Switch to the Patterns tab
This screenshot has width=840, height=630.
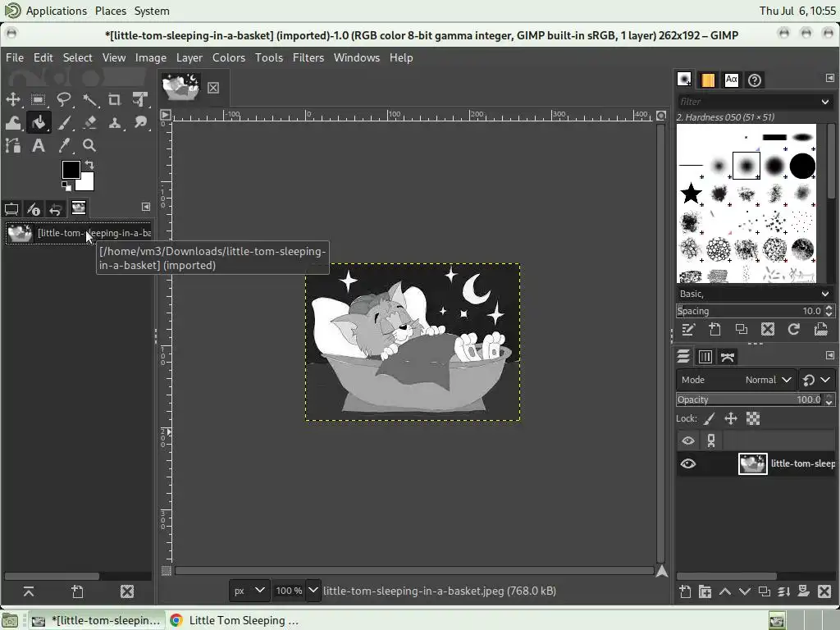pos(707,80)
